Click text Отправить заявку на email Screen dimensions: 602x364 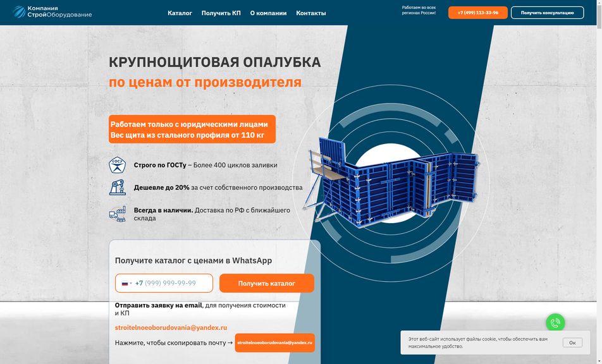click(x=158, y=305)
